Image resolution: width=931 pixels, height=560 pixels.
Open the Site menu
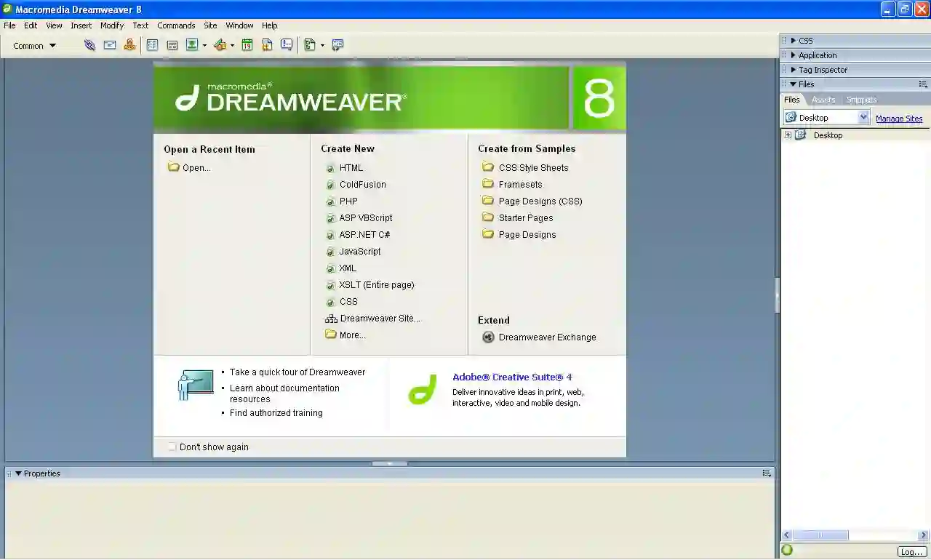(210, 25)
